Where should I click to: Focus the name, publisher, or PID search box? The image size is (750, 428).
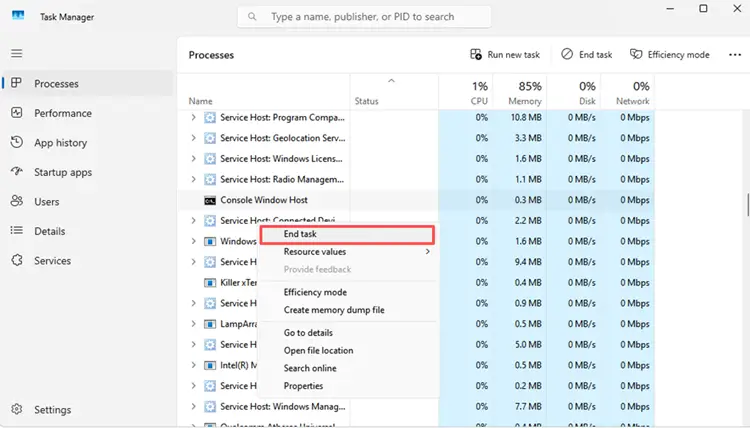coord(364,17)
